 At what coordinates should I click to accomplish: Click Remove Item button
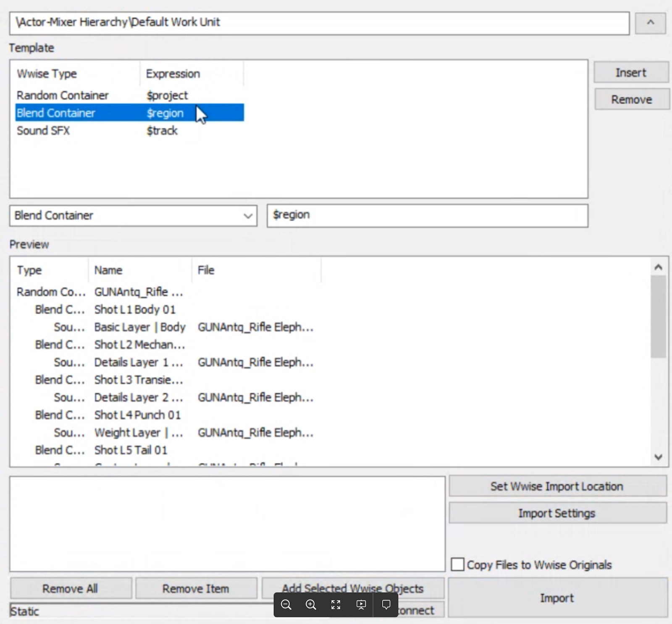click(196, 589)
